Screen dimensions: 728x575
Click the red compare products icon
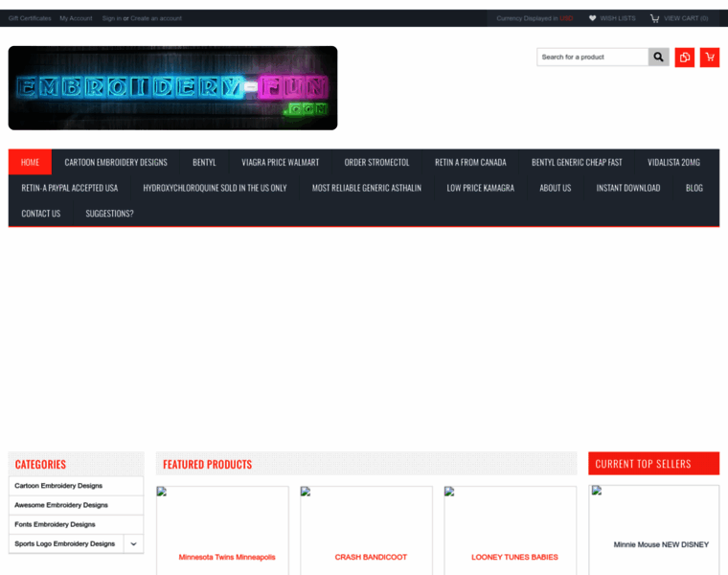pyautogui.click(x=684, y=57)
